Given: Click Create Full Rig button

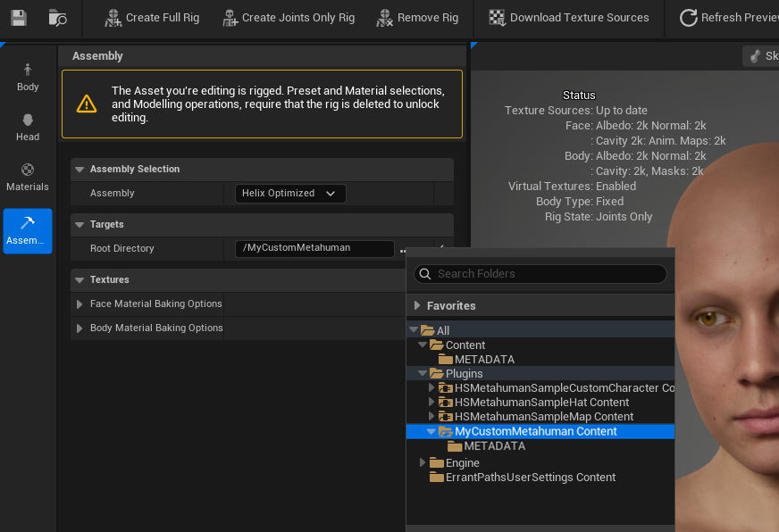Looking at the screenshot, I should [152, 18].
